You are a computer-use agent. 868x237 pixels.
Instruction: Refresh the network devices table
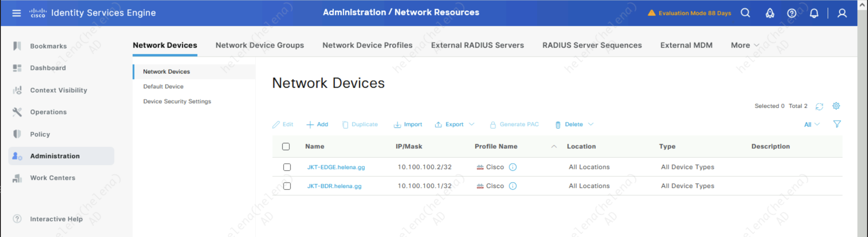pos(819,106)
